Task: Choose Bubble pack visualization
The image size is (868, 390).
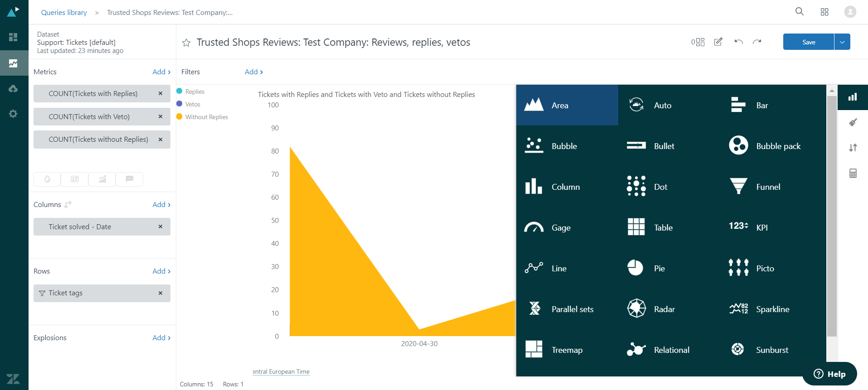Action: click(771, 146)
